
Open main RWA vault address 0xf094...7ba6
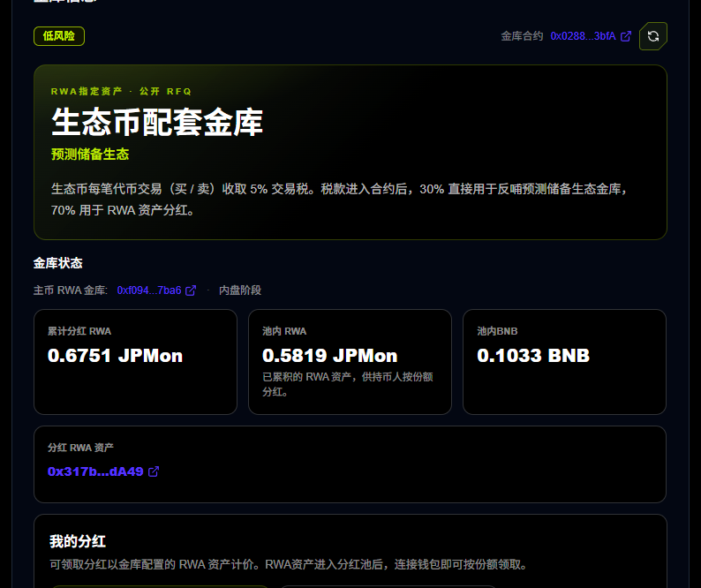tap(149, 290)
